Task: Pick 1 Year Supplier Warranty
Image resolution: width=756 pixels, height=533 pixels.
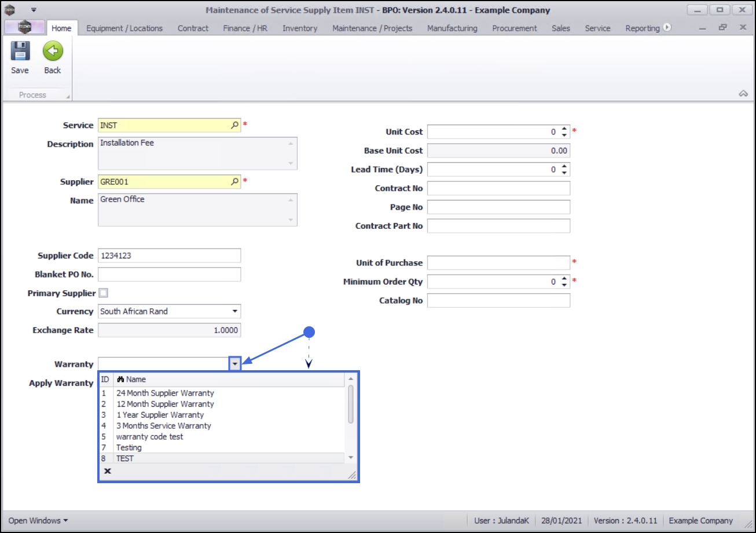Action: click(222, 415)
